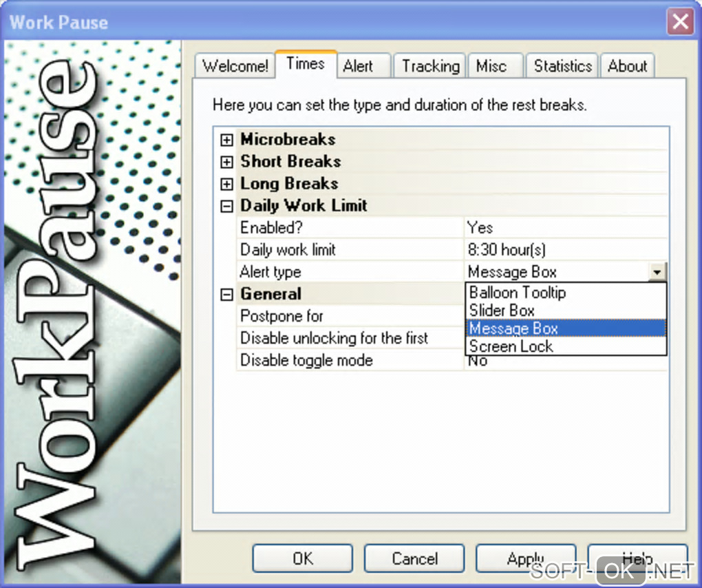
Task: Collapse the General section
Action: pos(226,294)
